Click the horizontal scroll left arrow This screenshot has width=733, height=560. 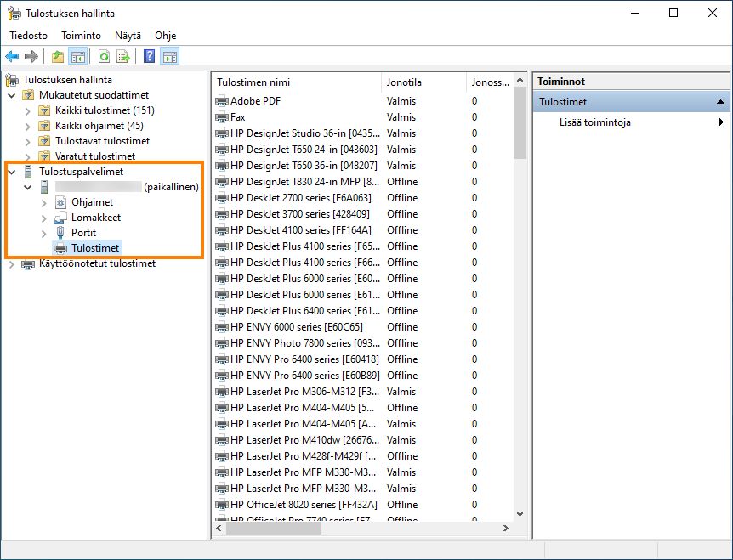click(219, 529)
